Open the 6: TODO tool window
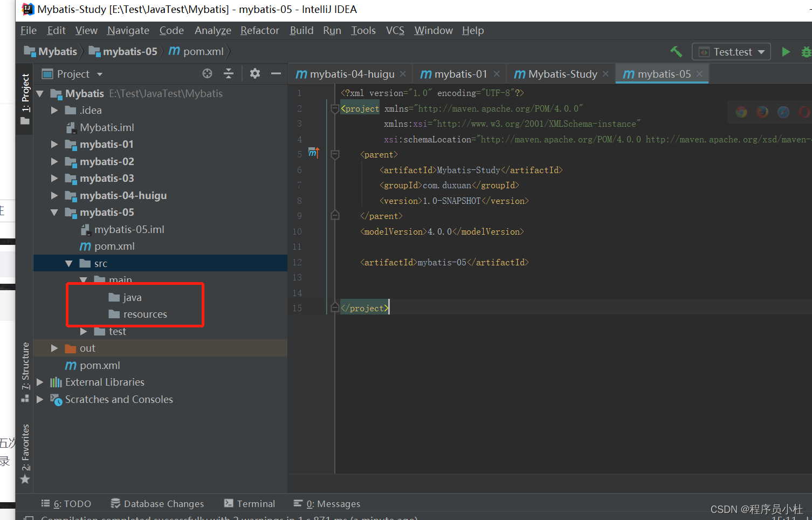 tap(66, 503)
